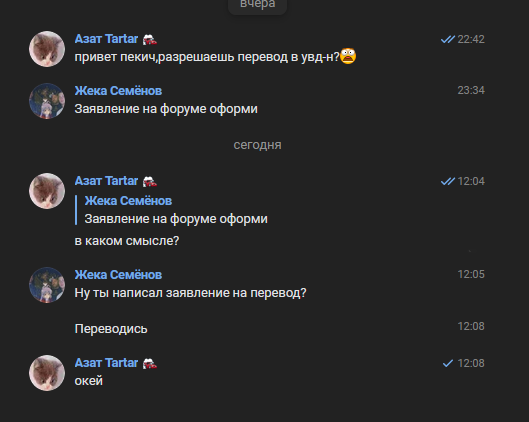This screenshot has height=422, width=529.
Task: Open Азат Tartar avatar on 22:42 message
Action: tap(47, 49)
